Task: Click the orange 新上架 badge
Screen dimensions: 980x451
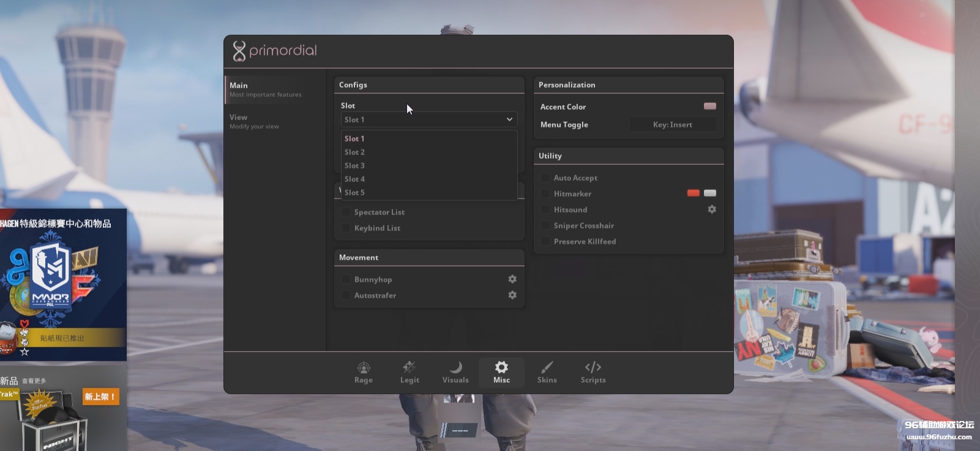Action: click(x=100, y=396)
